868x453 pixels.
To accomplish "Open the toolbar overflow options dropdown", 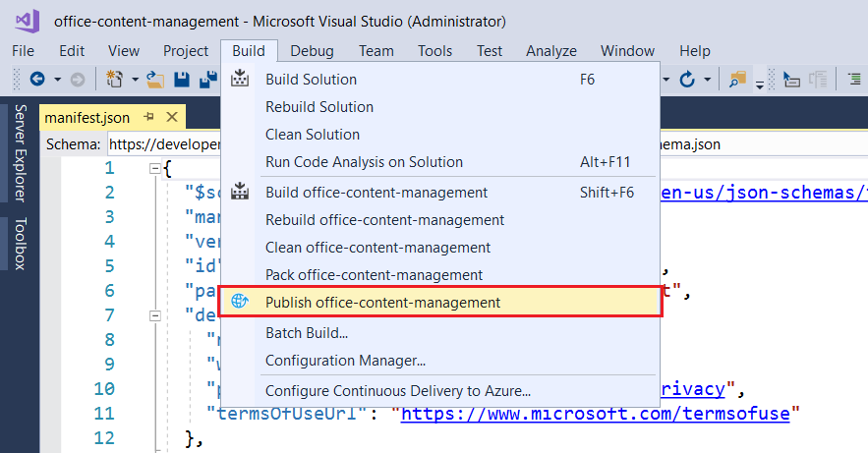I will tap(760, 85).
